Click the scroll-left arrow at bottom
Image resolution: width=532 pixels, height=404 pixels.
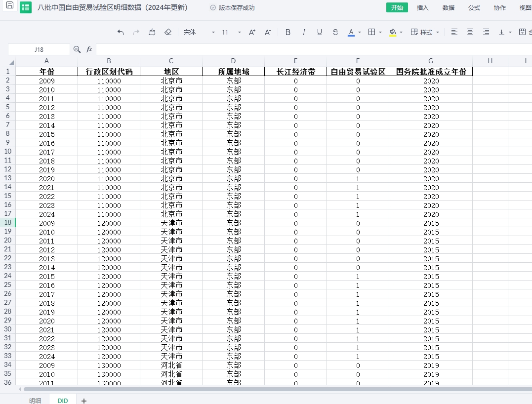20,389
